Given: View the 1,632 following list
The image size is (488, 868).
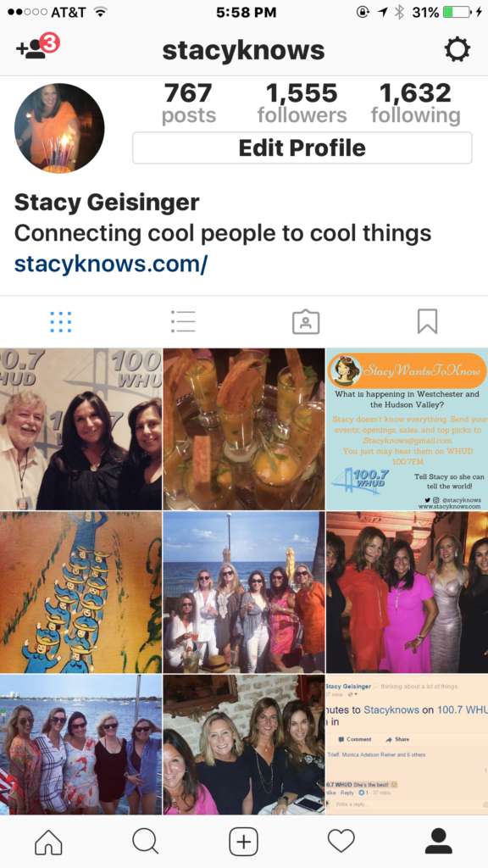Looking at the screenshot, I should 415,103.
